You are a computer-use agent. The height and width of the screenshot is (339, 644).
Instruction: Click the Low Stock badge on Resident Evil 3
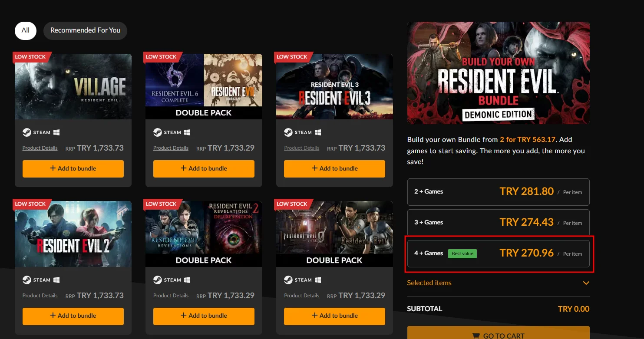tap(294, 57)
